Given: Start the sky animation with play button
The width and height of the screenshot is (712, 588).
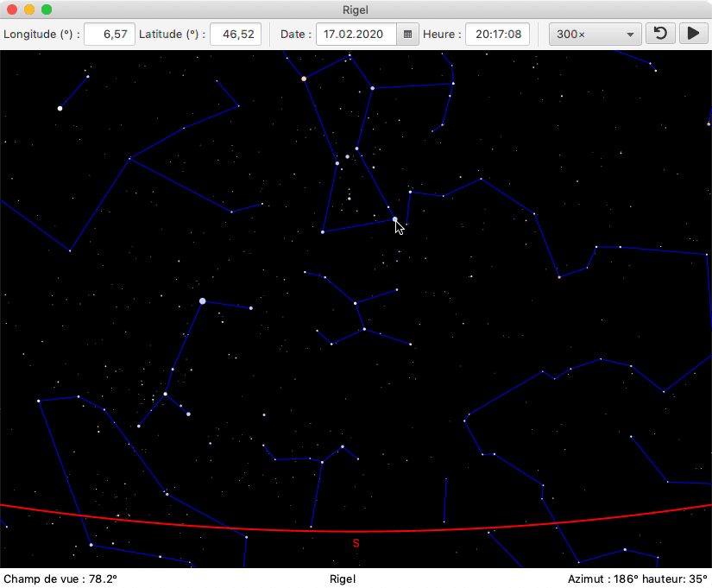Looking at the screenshot, I should [x=693, y=34].
